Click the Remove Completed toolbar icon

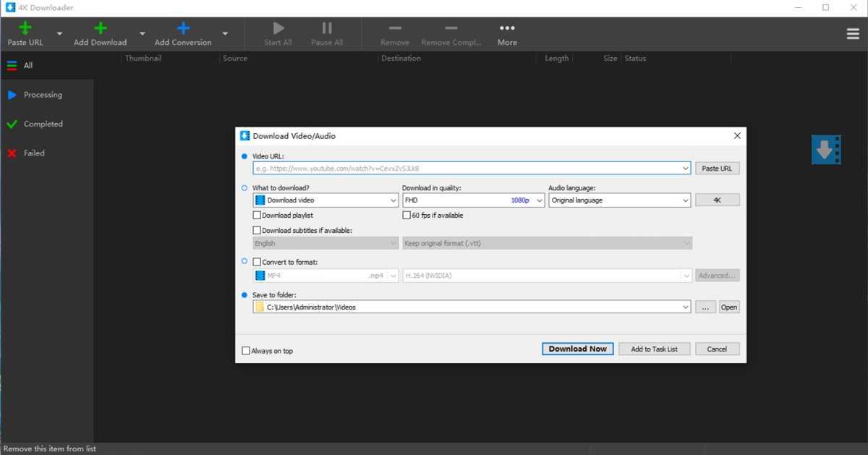(450, 28)
